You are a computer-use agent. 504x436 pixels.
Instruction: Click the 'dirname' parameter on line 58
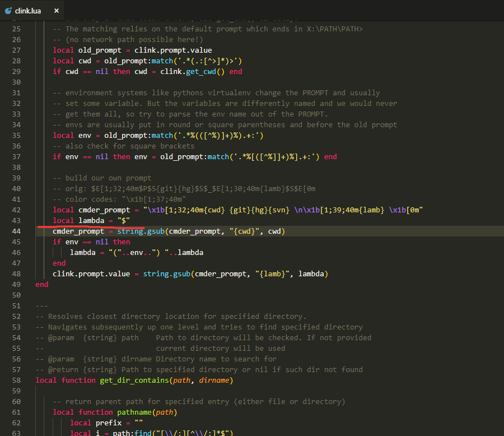pos(214,381)
